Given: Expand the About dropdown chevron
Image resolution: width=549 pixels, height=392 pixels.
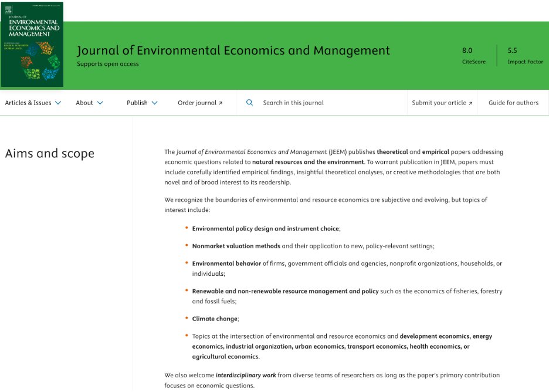Looking at the screenshot, I should click(100, 103).
